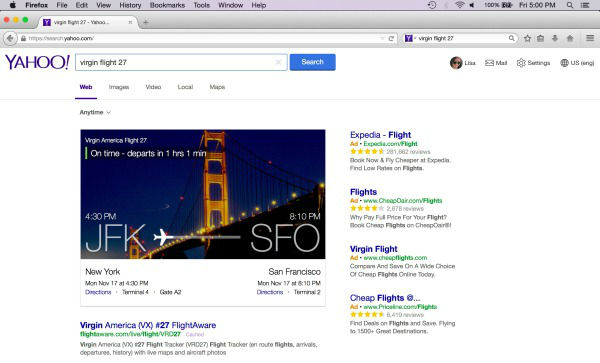
Task: Click the Expedia.com/Flight green URL
Action: click(390, 144)
